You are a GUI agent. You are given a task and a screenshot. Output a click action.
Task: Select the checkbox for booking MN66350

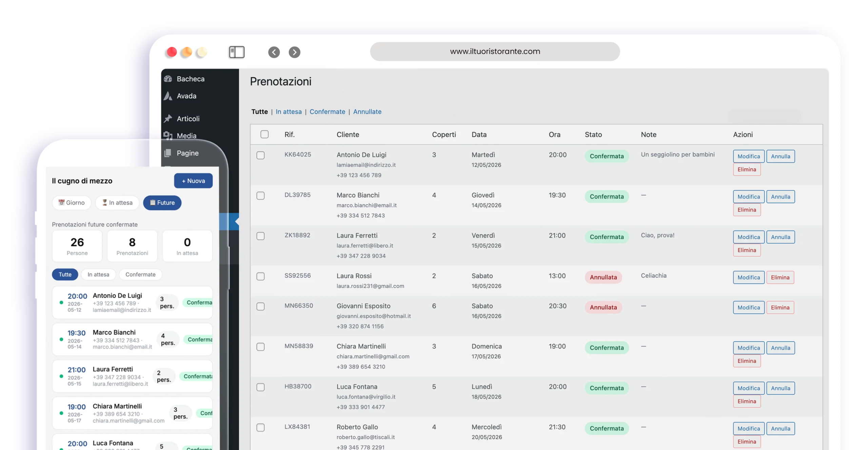(260, 306)
